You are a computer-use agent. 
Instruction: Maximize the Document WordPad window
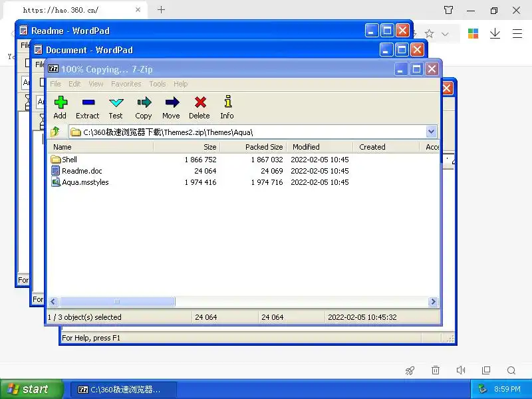click(x=402, y=50)
